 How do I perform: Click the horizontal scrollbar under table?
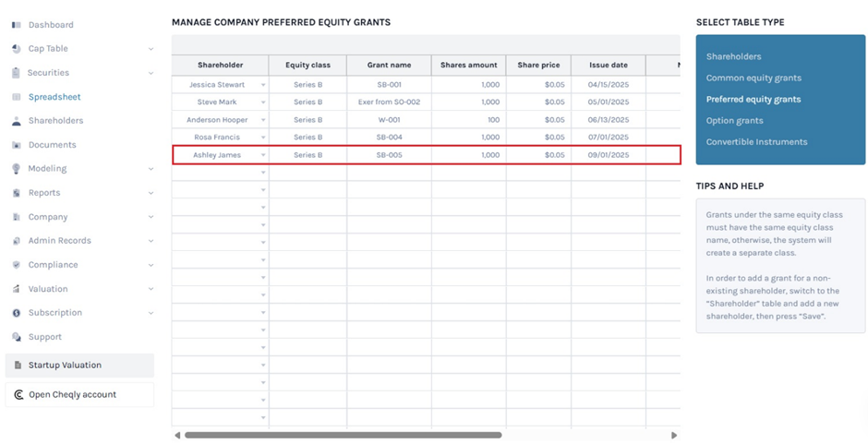coord(343,435)
